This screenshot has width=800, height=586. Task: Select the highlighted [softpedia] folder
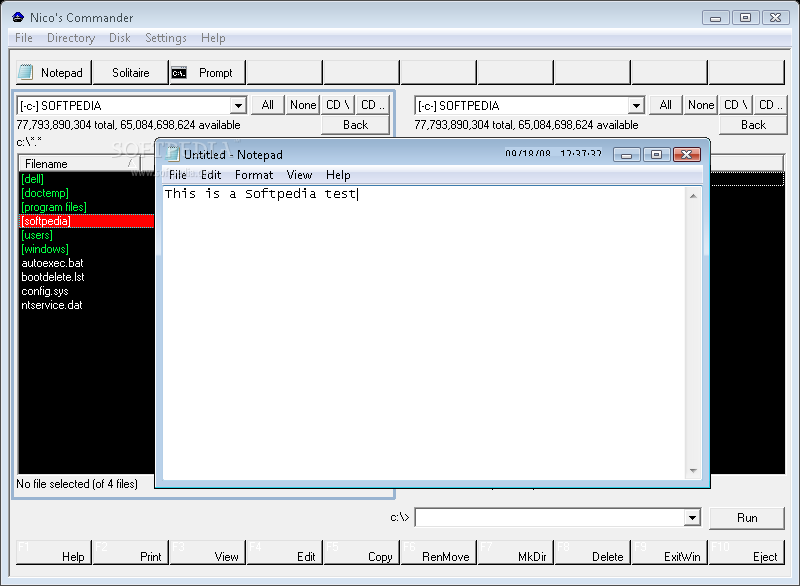(86, 221)
